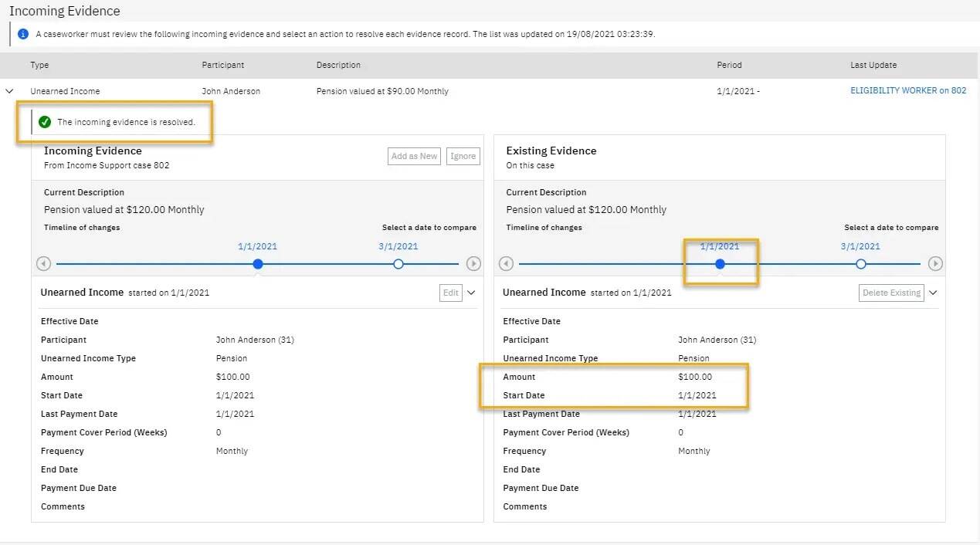Click 'John Anderson (31)' in Incoming Evidence
The image size is (980, 545).
[x=255, y=340]
